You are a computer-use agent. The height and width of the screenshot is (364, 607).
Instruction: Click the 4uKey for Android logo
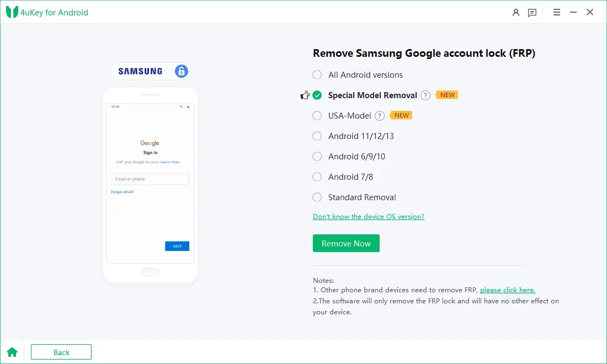(12, 12)
